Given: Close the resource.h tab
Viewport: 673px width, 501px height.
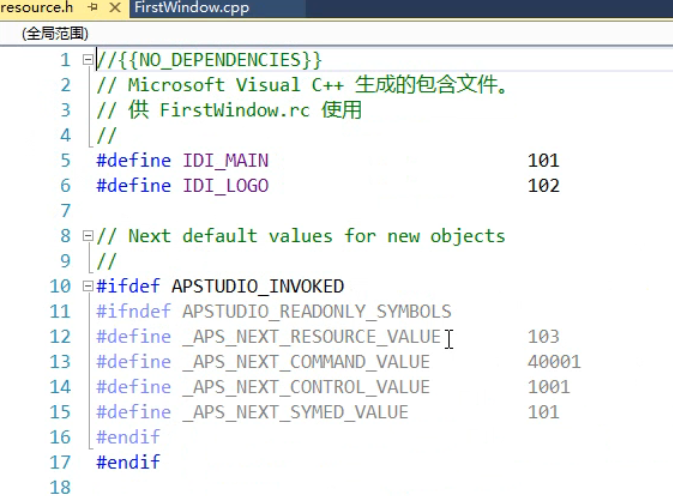Looking at the screenshot, I should (113, 8).
